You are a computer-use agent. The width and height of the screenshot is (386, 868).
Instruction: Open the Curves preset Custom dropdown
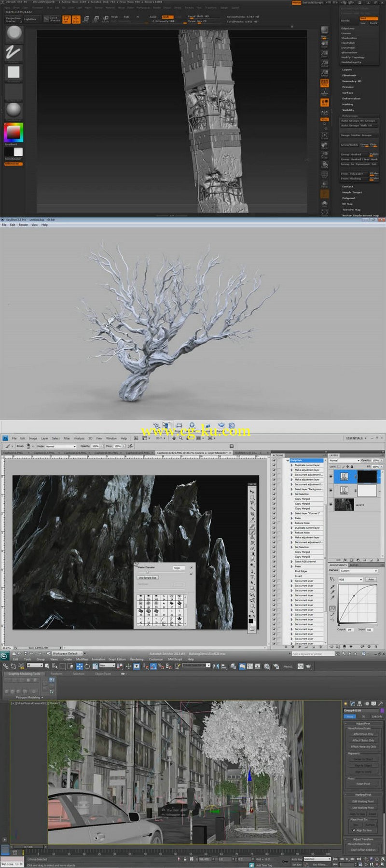[x=358, y=571]
